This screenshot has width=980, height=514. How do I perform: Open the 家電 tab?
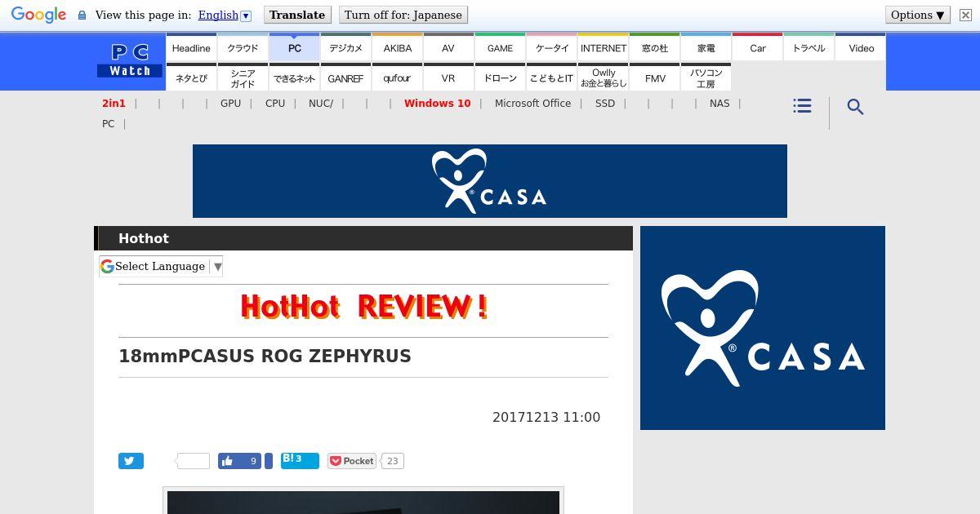(x=706, y=47)
